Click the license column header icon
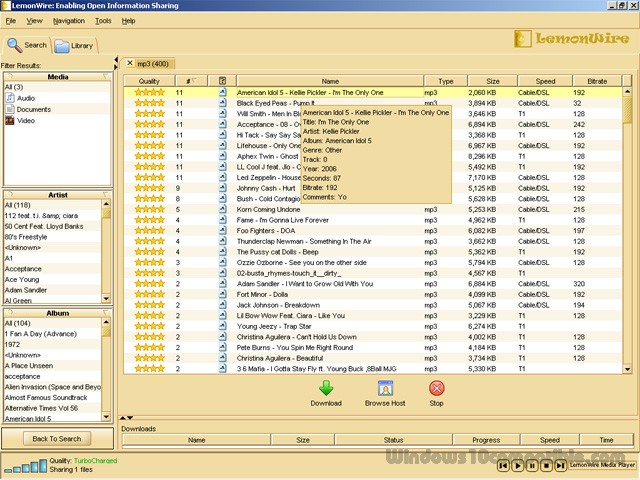Image resolution: width=640 pixels, height=480 pixels. [222, 81]
